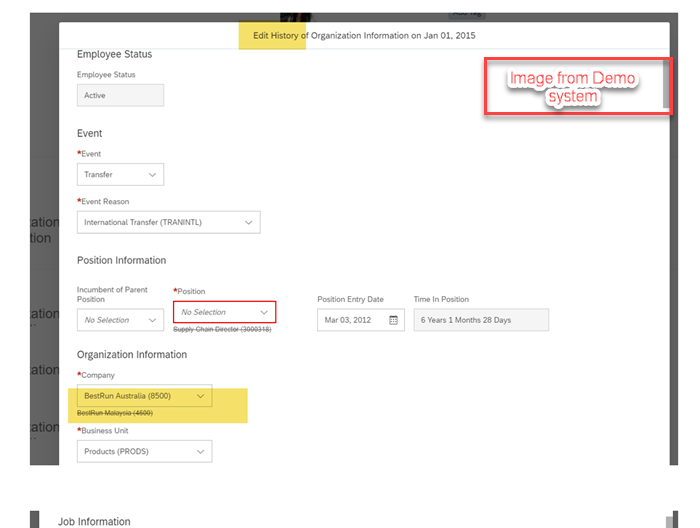Click the dialog's vertical scrollbar

pos(666,84)
